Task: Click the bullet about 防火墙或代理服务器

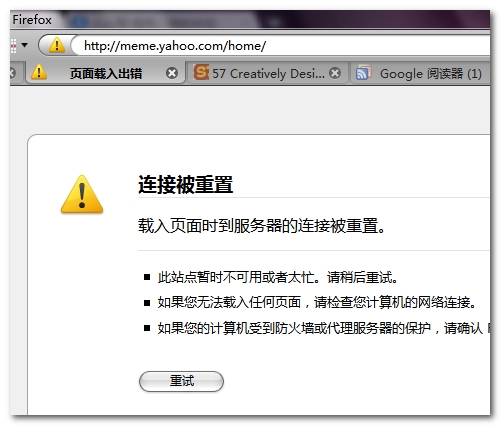Action: [323, 329]
